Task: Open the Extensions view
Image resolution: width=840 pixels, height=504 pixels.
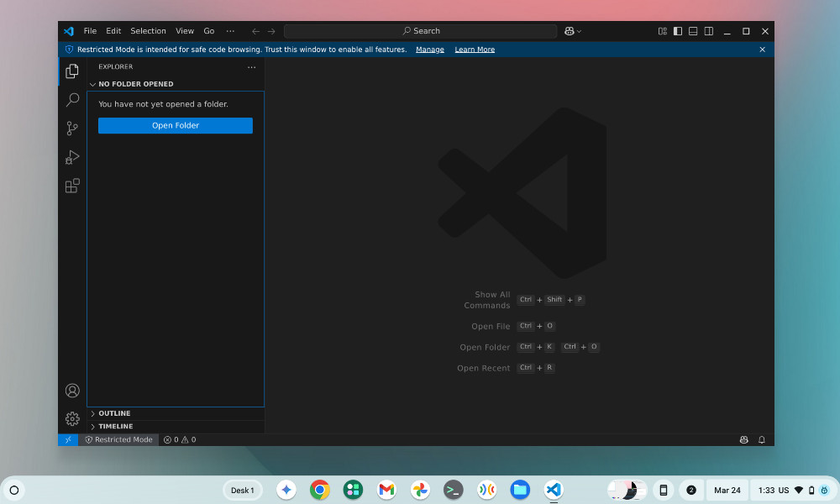Action: pos(72,186)
